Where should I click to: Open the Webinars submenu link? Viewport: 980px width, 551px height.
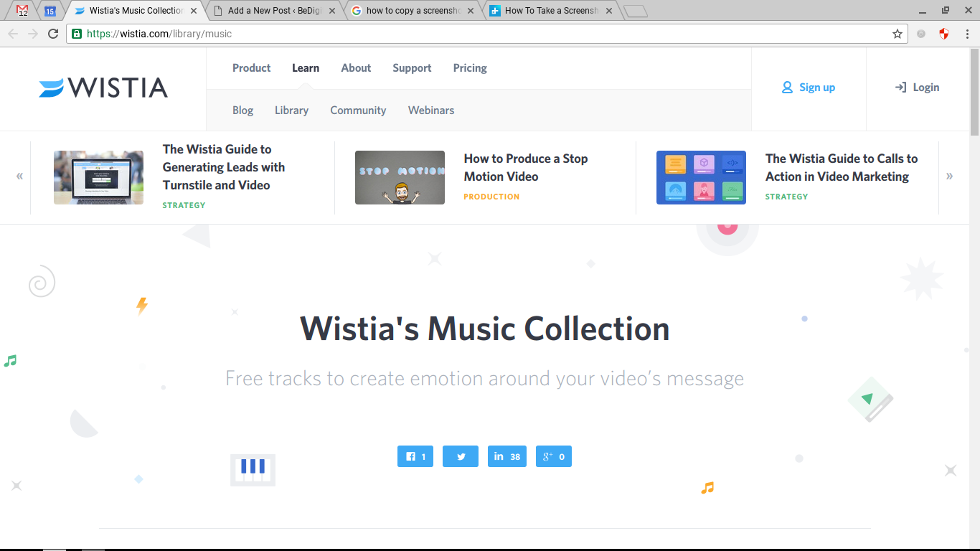click(431, 110)
